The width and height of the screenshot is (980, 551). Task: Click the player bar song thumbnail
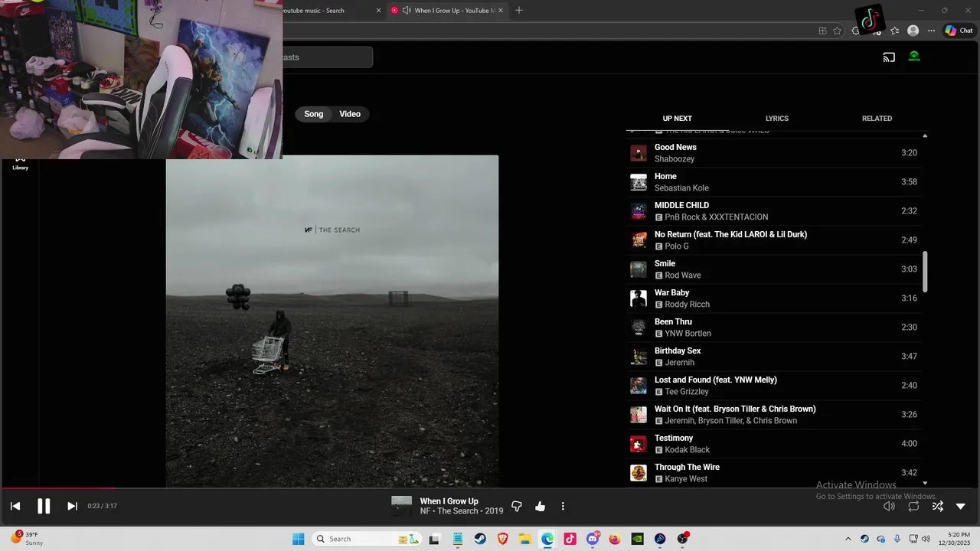coord(402,506)
